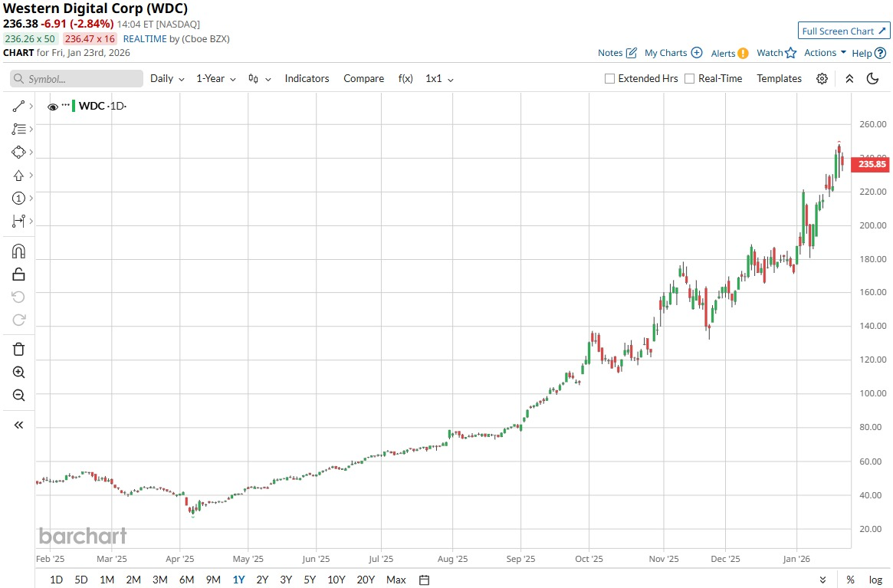Open the Alerts link
Image resolution: width=893 pixels, height=588 pixels.
click(x=723, y=53)
